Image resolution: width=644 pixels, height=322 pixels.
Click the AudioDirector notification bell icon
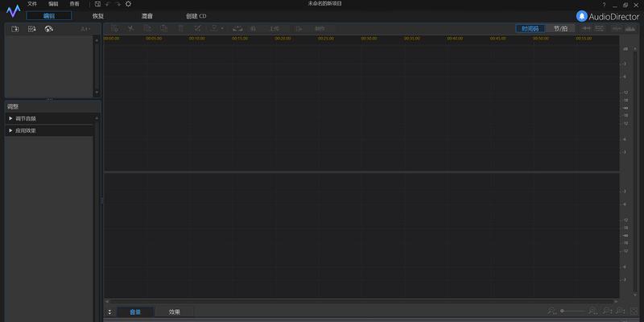(x=581, y=16)
